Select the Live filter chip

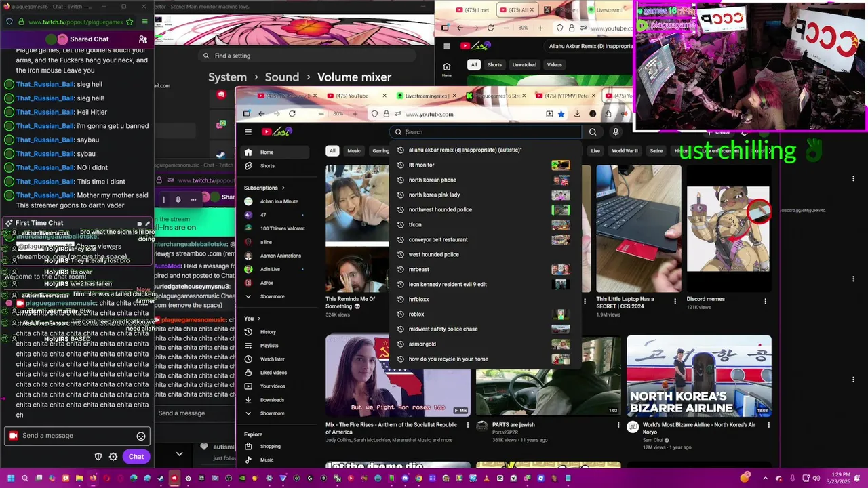tap(595, 151)
